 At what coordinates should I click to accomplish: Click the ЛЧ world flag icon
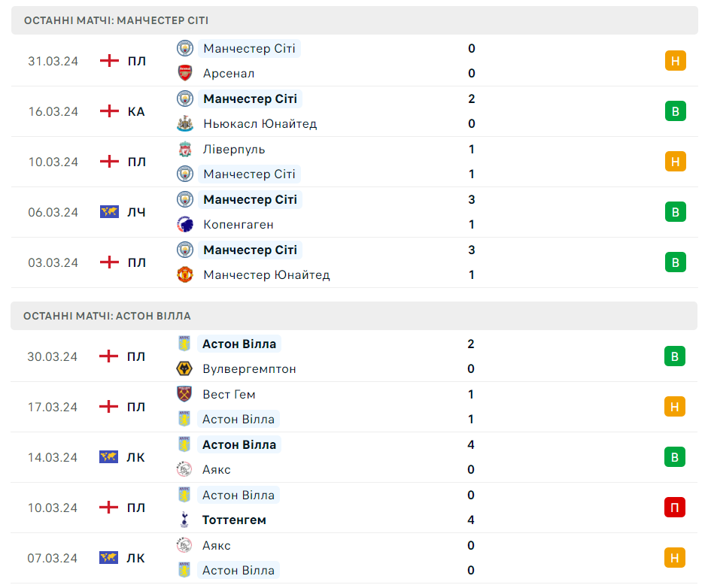point(109,212)
